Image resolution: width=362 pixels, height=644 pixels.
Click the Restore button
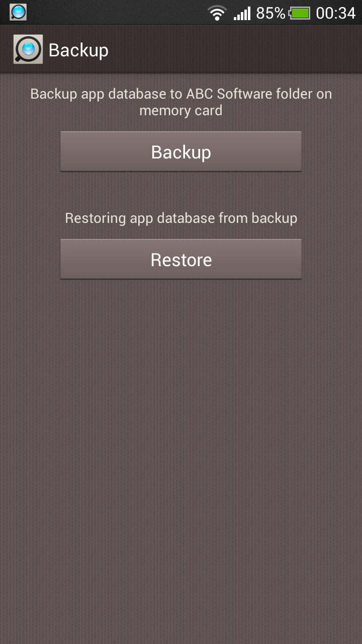(181, 259)
